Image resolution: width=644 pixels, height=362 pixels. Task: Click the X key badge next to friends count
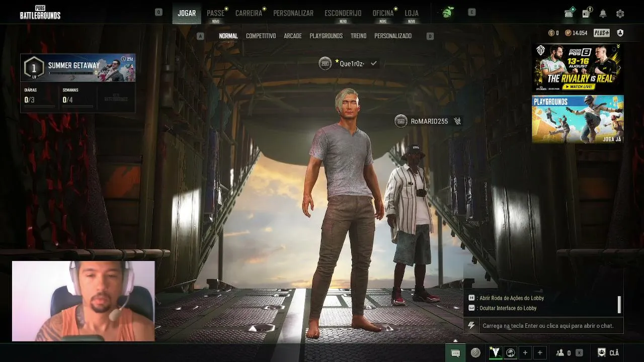point(579,353)
